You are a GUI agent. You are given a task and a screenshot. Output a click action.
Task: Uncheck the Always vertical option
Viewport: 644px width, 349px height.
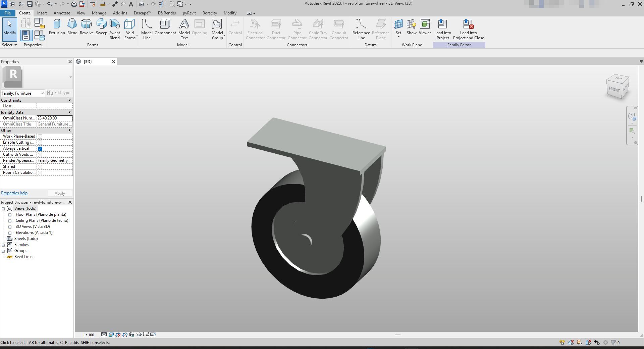coord(40,149)
